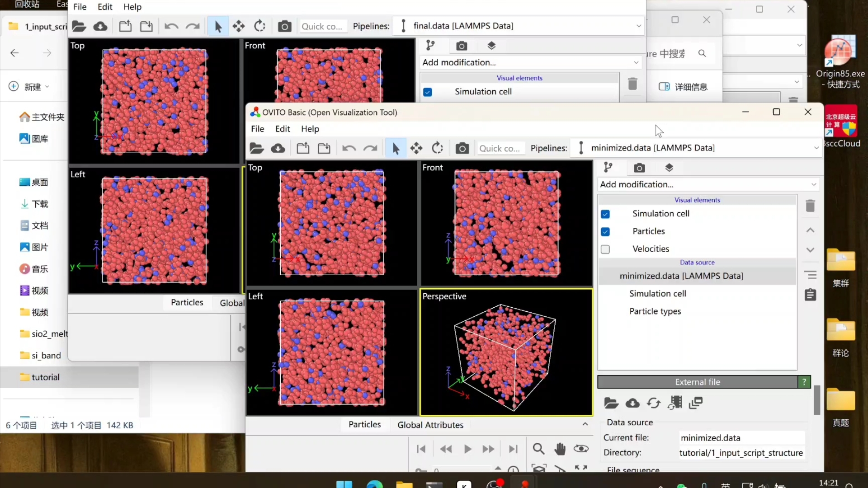Select the pan move tool in toolbar
The height and width of the screenshot is (488, 868).
tap(416, 148)
